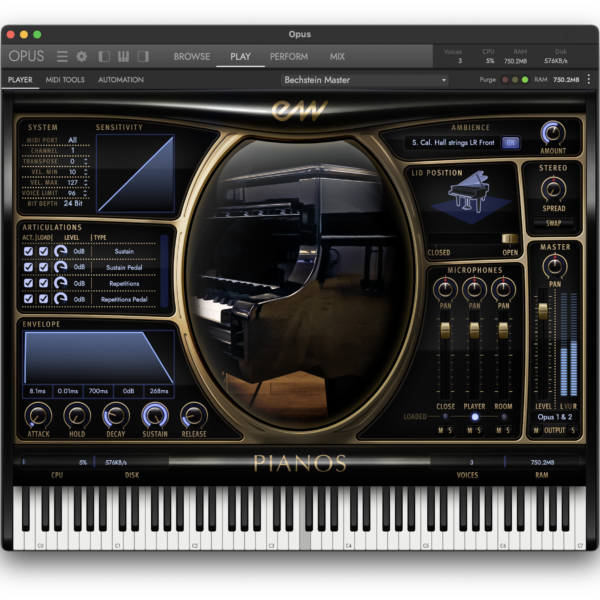The width and height of the screenshot is (600, 600).
Task: Toggle Active checkbox for Repetitions Pedal
Action: 28,298
